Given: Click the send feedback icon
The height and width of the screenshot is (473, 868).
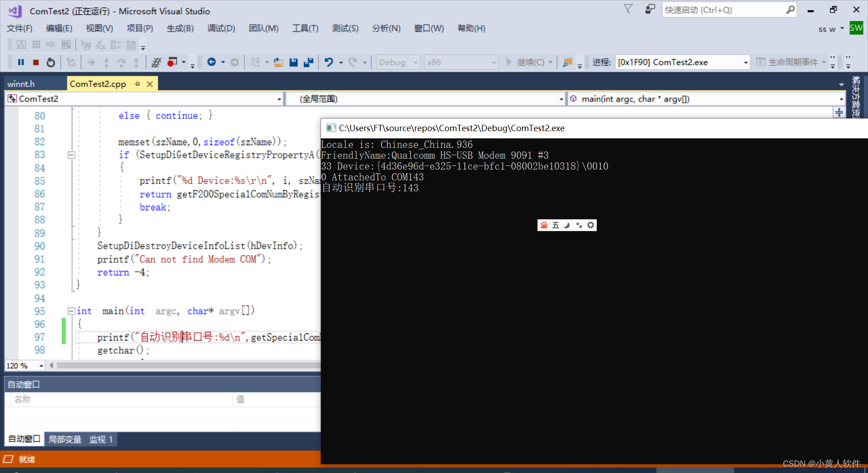Looking at the screenshot, I should (650, 9).
